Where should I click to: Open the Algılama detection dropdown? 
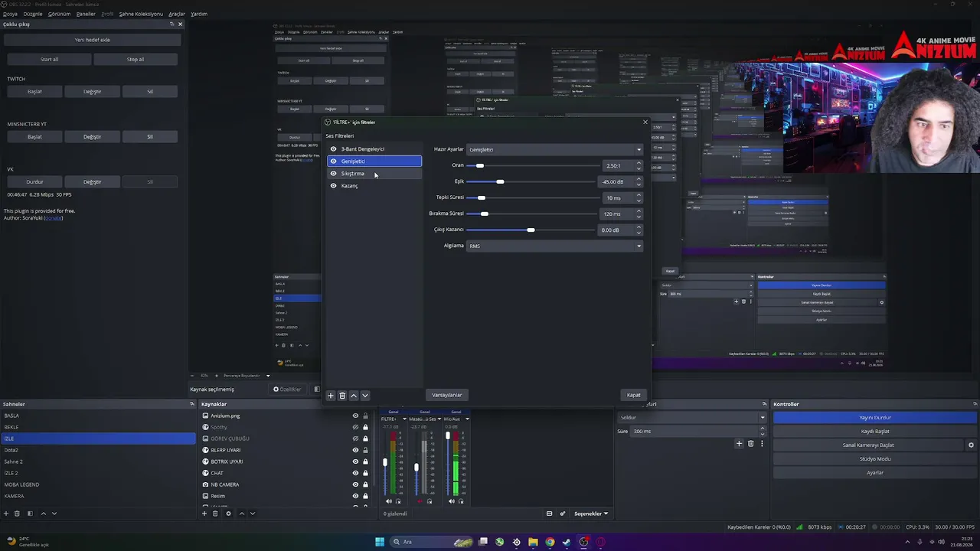555,246
